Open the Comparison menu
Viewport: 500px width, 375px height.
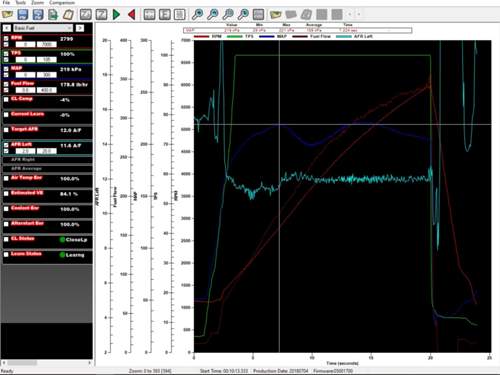tap(62, 2)
